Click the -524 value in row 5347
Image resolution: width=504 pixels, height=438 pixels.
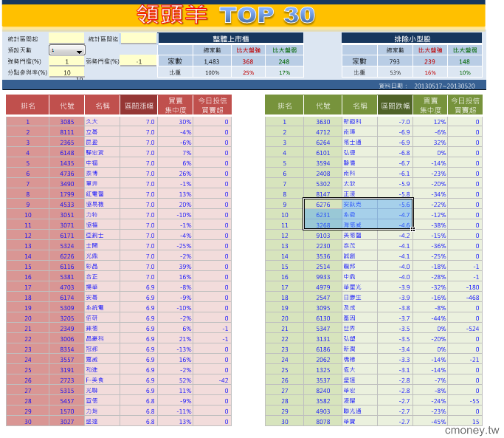pos(465,329)
